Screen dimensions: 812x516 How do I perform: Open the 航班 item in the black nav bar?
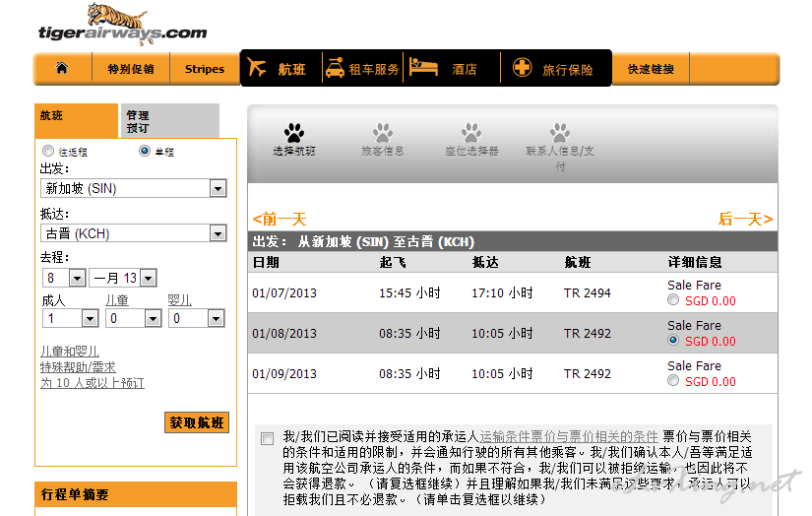point(291,69)
